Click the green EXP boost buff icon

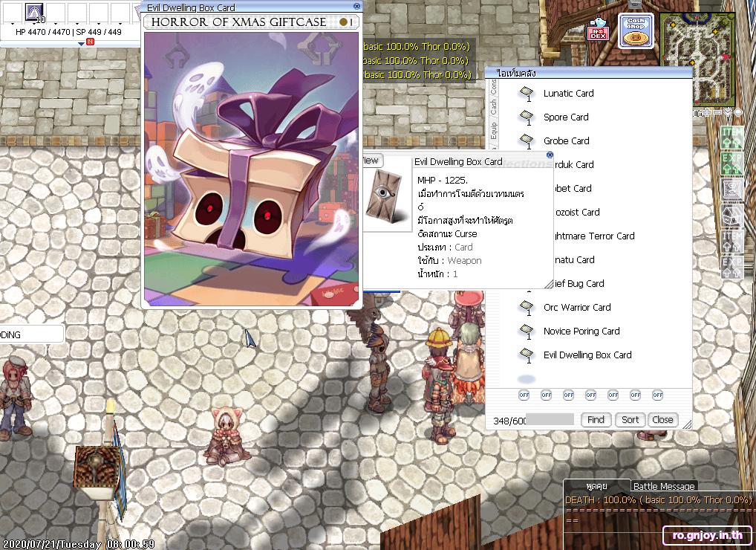pyautogui.click(x=732, y=164)
